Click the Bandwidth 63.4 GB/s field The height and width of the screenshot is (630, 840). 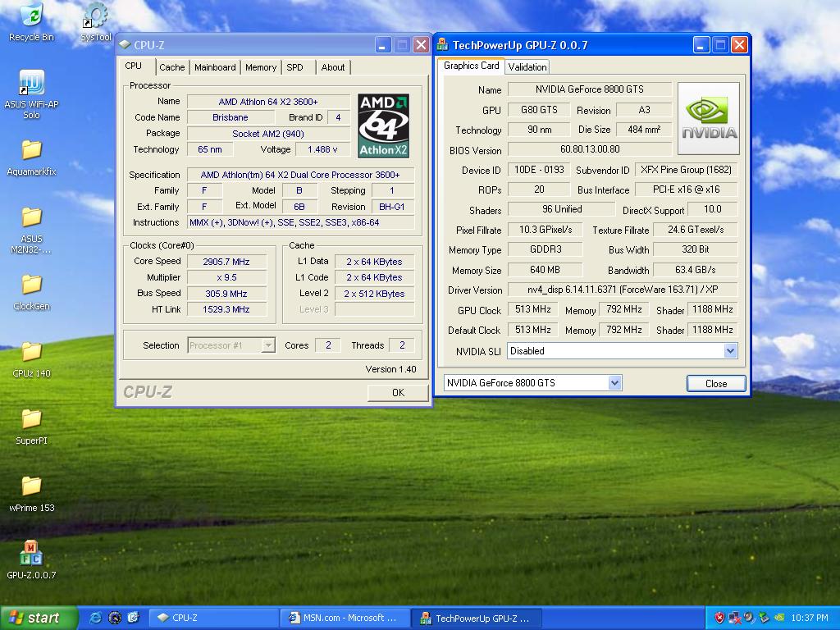(696, 269)
